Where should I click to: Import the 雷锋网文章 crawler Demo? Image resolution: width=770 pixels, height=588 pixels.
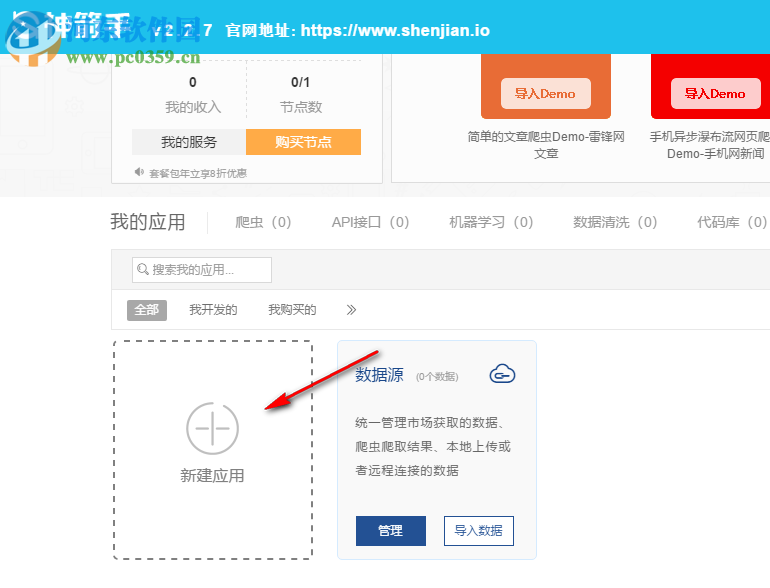click(546, 93)
